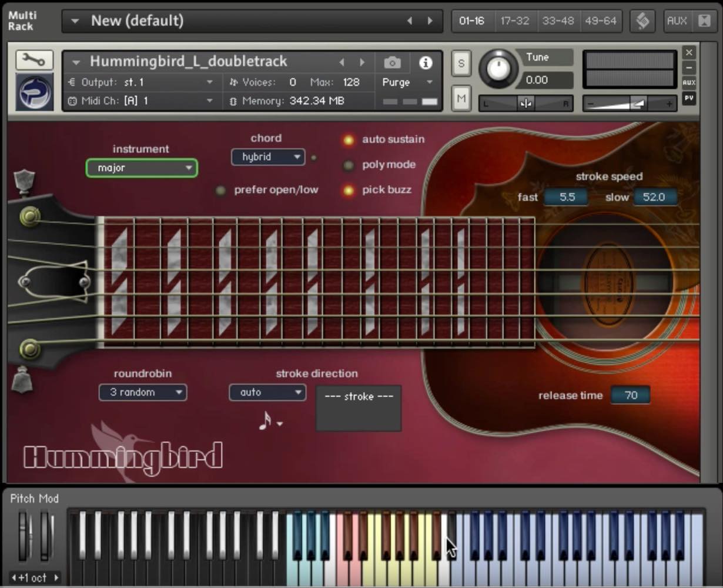
Task: Expand the note value dropdown arrow
Action: [x=280, y=424]
